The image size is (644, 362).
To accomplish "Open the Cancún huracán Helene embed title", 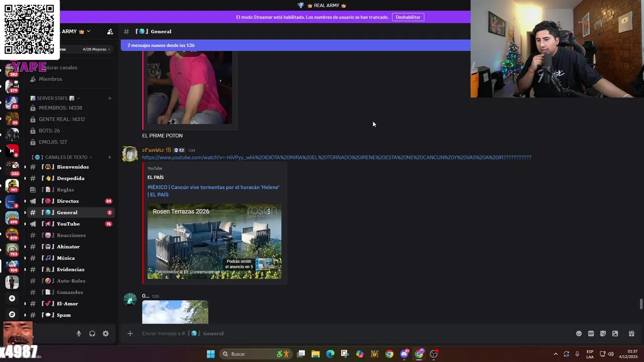I will click(x=213, y=191).
